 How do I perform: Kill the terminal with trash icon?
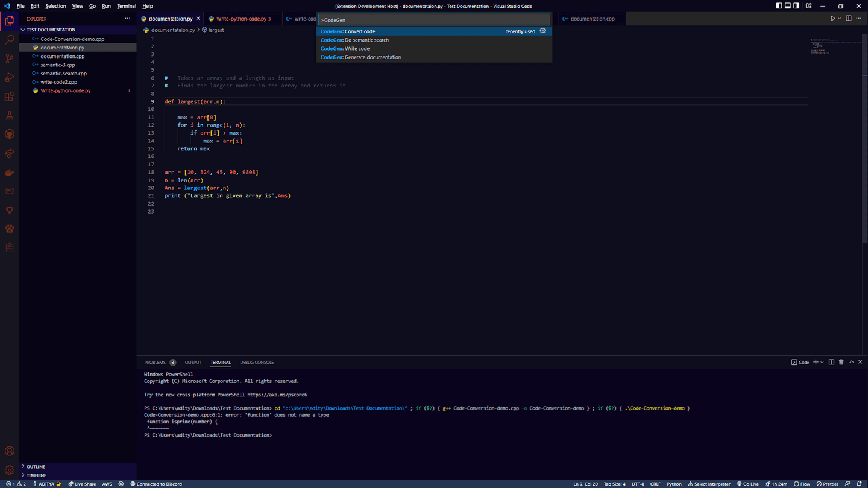click(x=841, y=362)
